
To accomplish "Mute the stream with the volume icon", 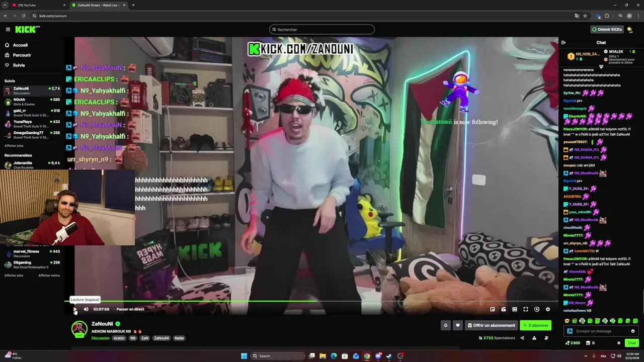I will tap(86, 309).
